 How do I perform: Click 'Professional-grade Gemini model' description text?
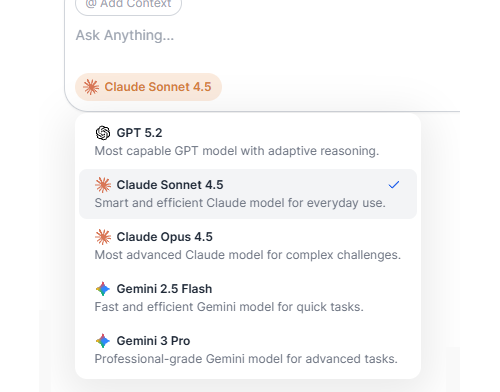246,359
